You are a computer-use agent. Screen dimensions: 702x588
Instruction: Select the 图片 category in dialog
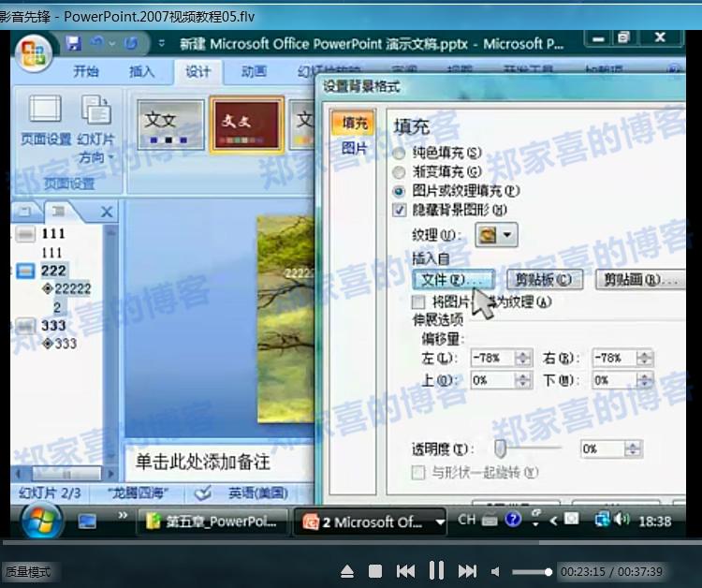tap(354, 148)
